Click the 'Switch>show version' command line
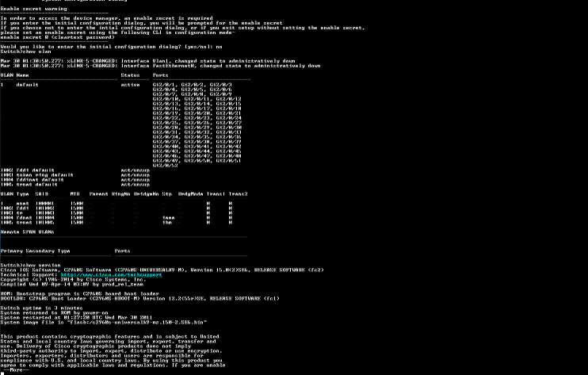Image resolution: width=588 pixels, height=375 pixels. [30, 266]
